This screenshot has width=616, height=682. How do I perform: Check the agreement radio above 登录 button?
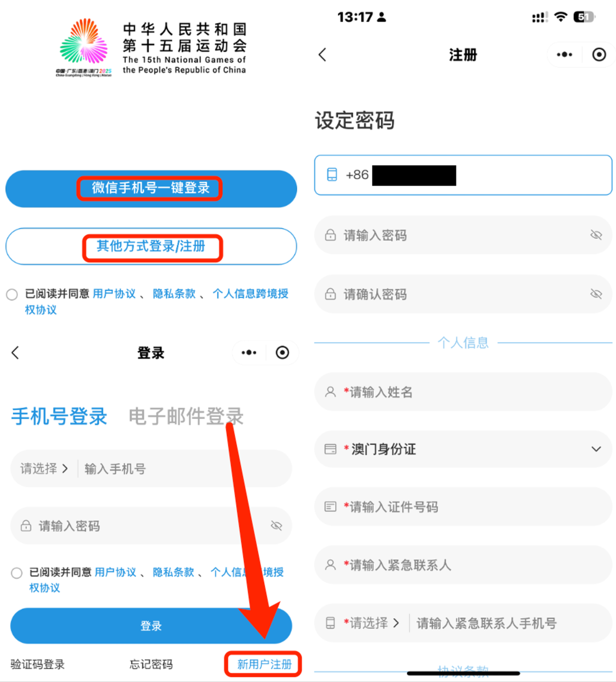click(17, 573)
